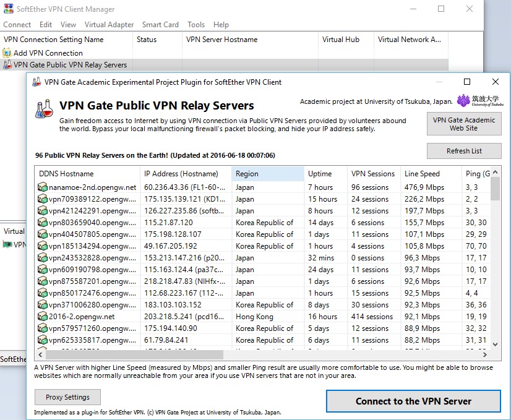Open the VPN Gate Academic Web Site

coord(463,124)
